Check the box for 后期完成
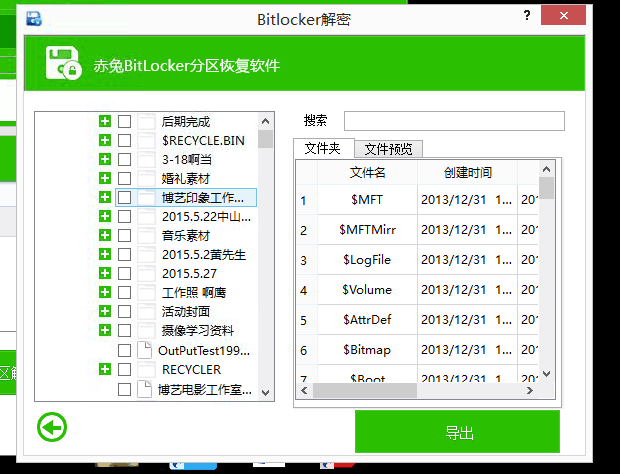The height and width of the screenshot is (474, 620). 125,121
